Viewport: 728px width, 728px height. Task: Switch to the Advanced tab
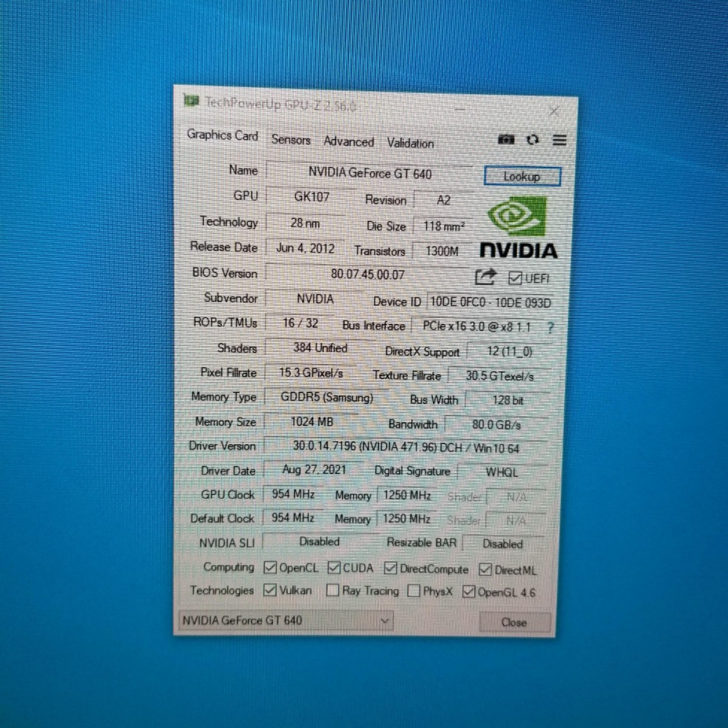(x=349, y=141)
